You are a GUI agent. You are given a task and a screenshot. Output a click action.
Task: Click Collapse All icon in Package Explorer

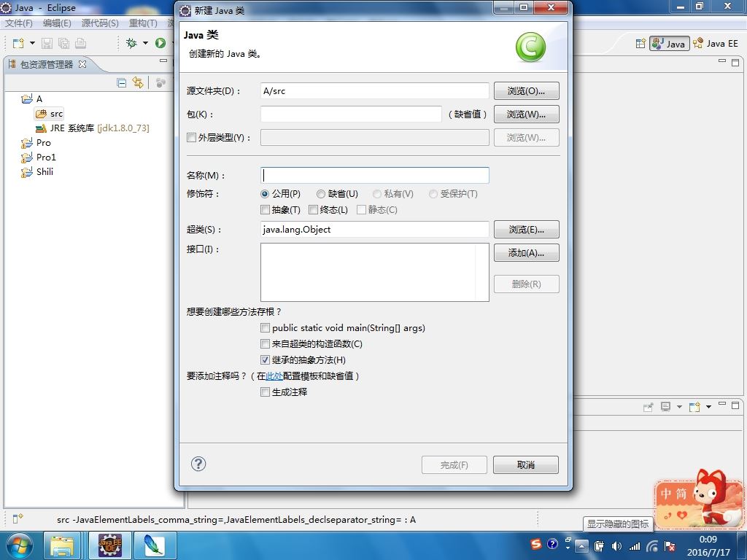click(122, 83)
